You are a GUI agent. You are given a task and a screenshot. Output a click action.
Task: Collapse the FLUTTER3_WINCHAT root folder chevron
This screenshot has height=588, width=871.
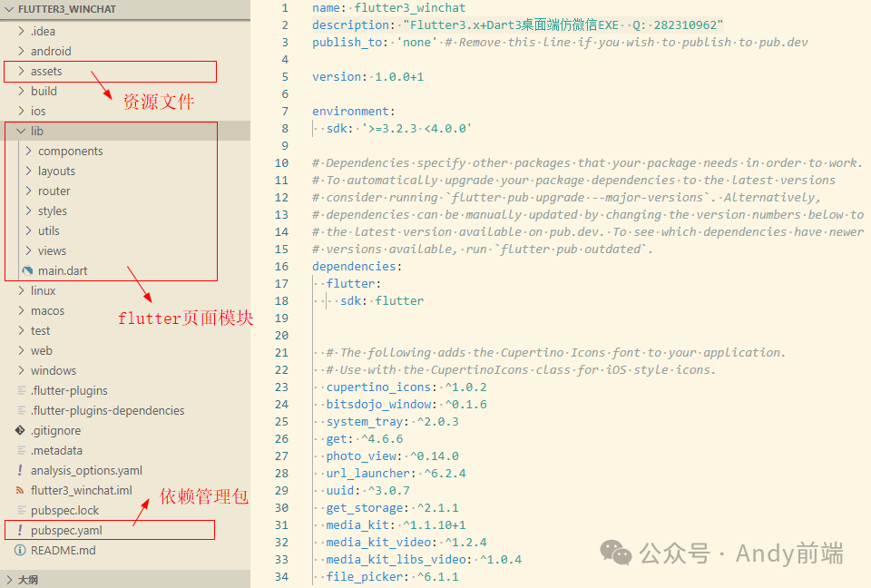click(x=9, y=9)
